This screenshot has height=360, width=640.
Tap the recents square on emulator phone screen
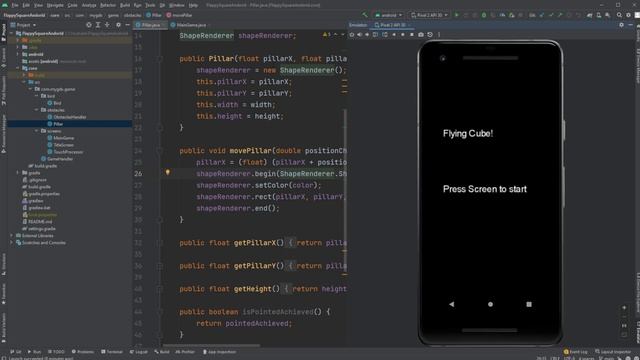pyautogui.click(x=529, y=304)
